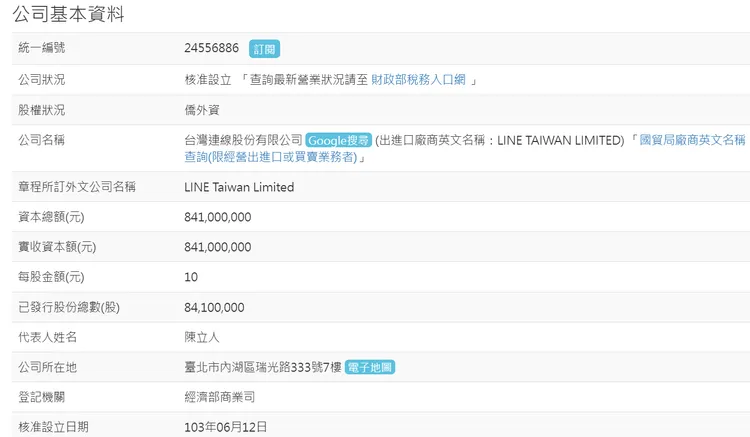Select the 統一編號 value 24556886

coord(211,48)
